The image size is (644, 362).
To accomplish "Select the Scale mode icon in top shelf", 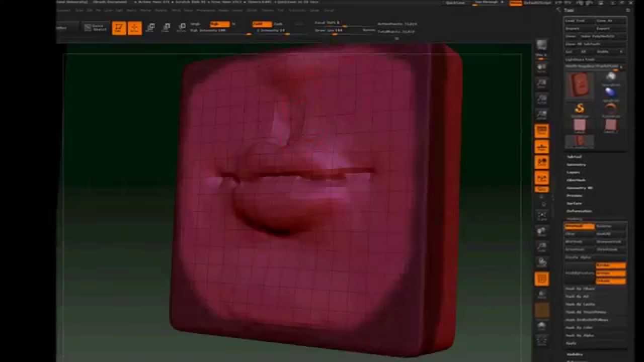I will 166,28.
